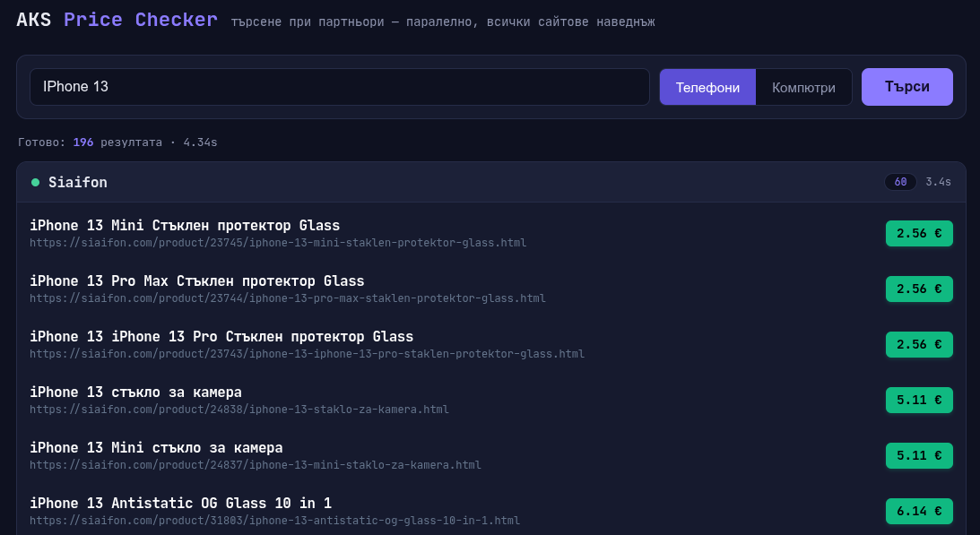Open the iphone-13-mini-staklo-za-kamera URL
Viewport: 980px width, 535px height.
(x=256, y=465)
